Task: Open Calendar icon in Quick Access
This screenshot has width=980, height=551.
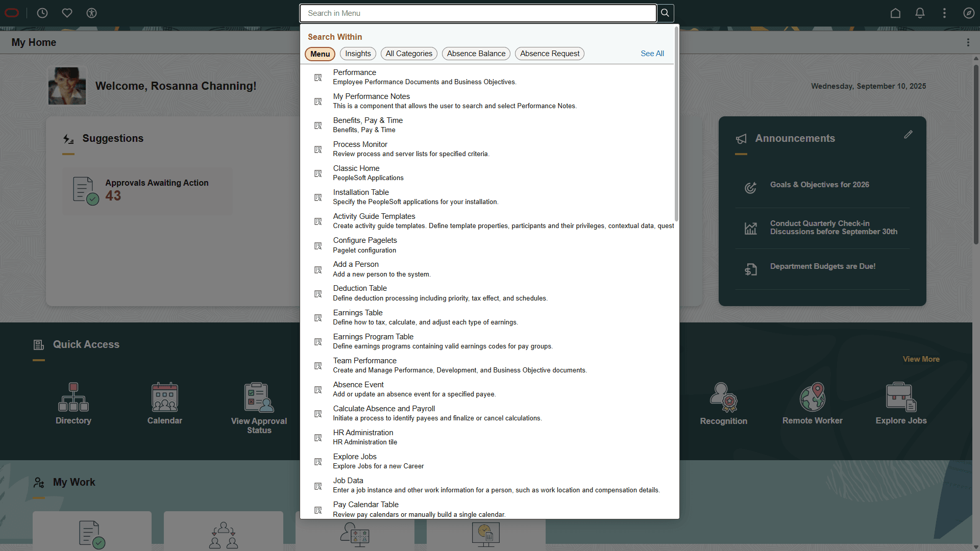Action: [x=164, y=397]
